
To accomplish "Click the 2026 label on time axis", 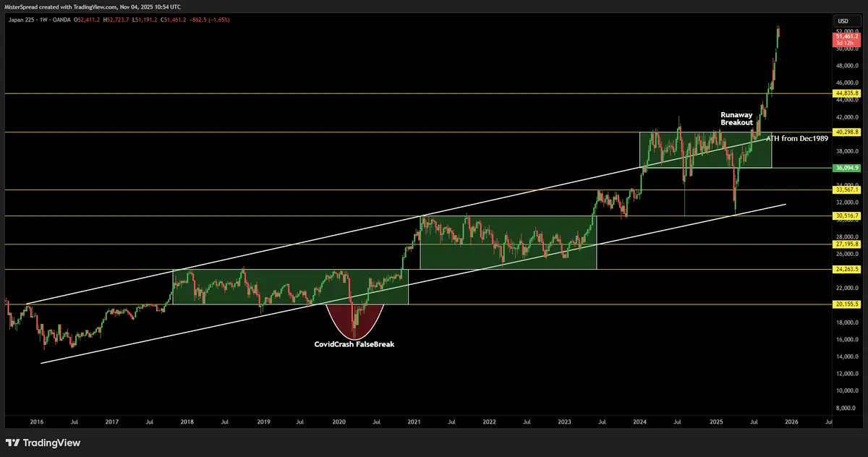I will 792,421.
